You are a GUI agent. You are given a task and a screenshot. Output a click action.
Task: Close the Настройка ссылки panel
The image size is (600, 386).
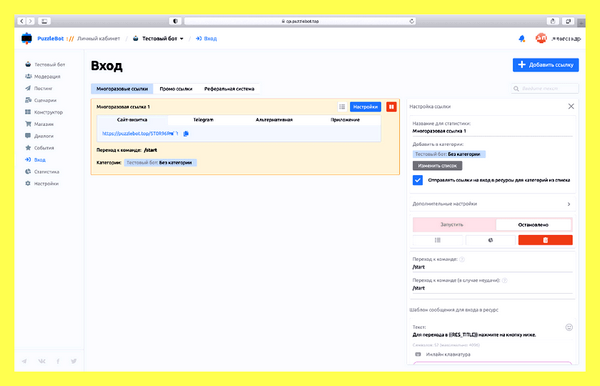(571, 106)
